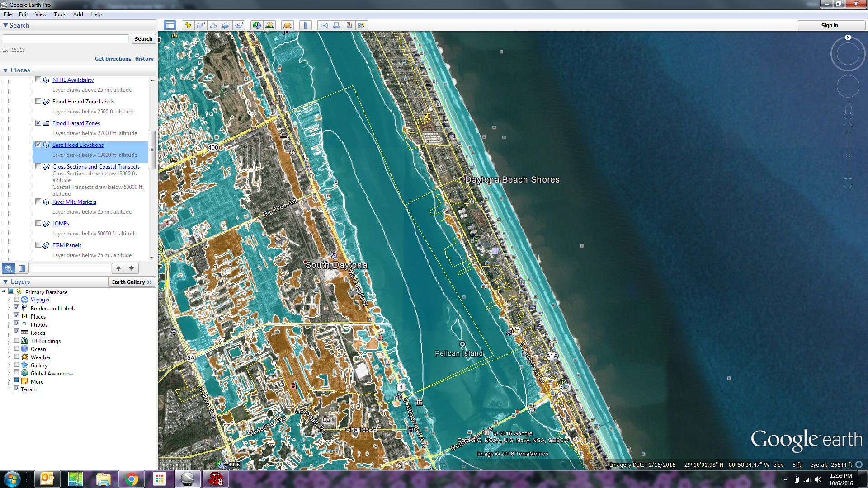Open Chrome from the taskbar
Image resolution: width=868 pixels, height=488 pixels.
132,479
